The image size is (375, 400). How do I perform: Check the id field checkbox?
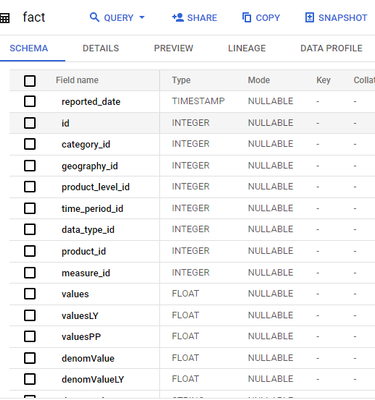point(30,123)
